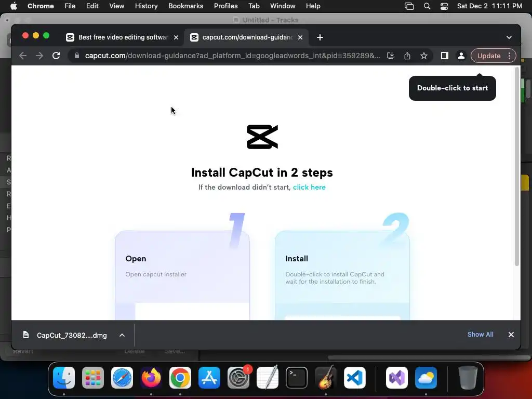Launch Firefox from the Dock
The width and height of the screenshot is (532, 399).
[x=151, y=378]
